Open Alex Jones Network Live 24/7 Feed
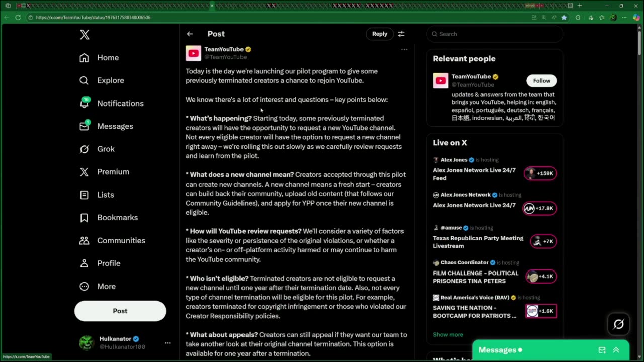This screenshot has height=362, width=644. click(474, 174)
